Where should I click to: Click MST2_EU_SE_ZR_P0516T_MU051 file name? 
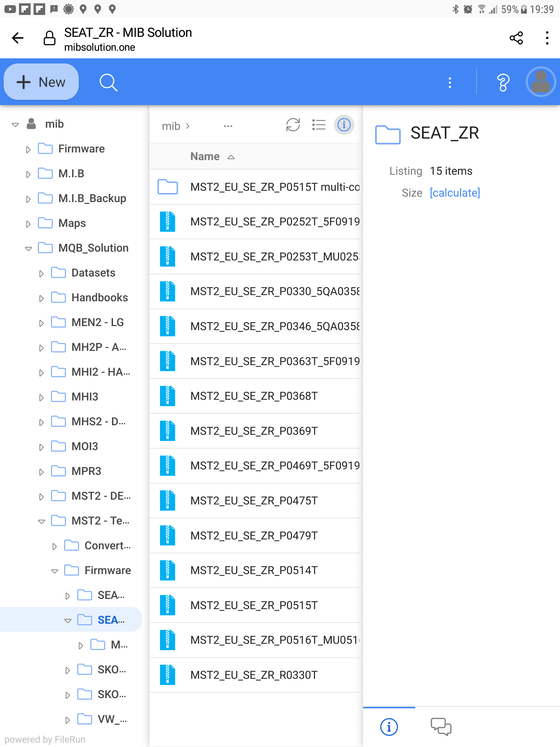[275, 640]
